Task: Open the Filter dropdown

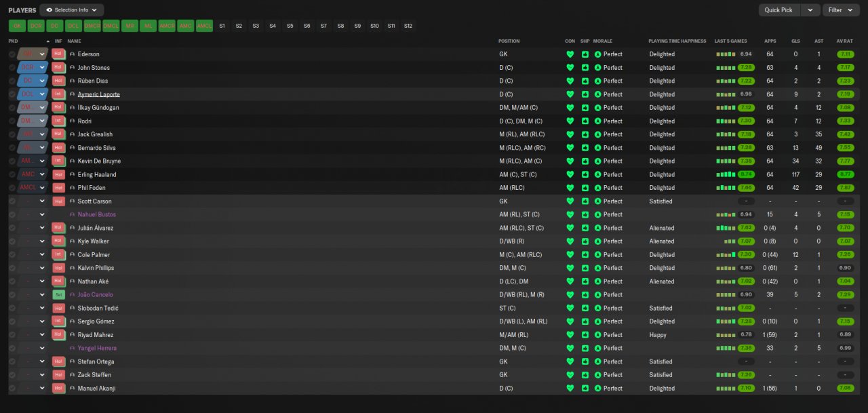Action: coord(842,10)
